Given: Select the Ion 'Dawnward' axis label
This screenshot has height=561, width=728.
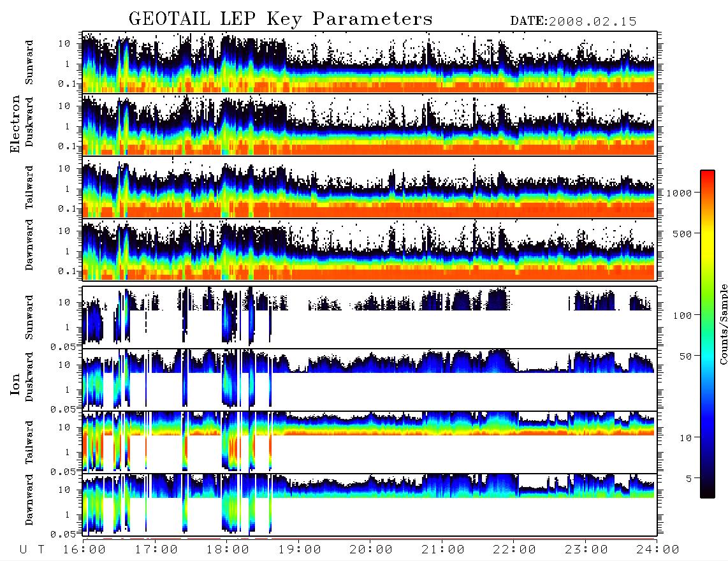Looking at the screenshot, I should [29, 500].
